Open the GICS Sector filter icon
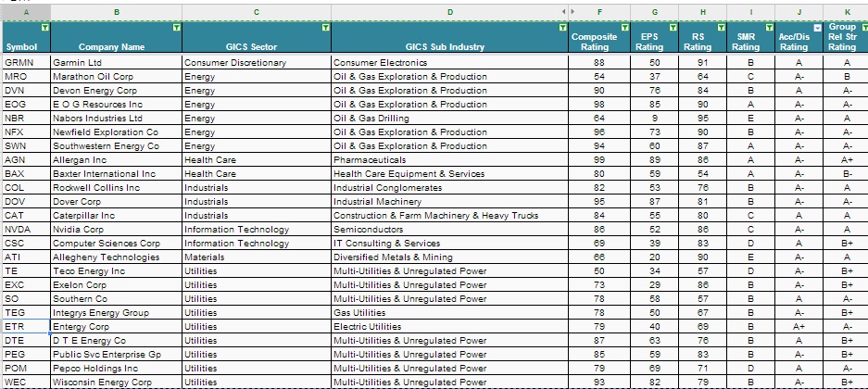The image size is (868, 389). [325, 28]
